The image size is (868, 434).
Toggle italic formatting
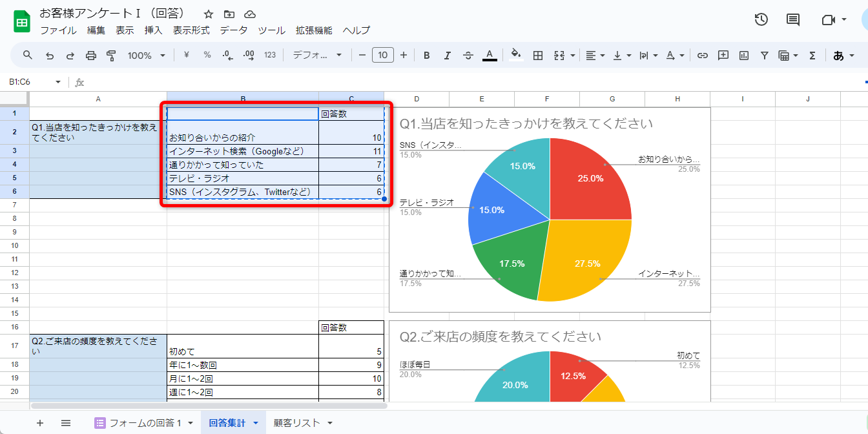(x=448, y=56)
